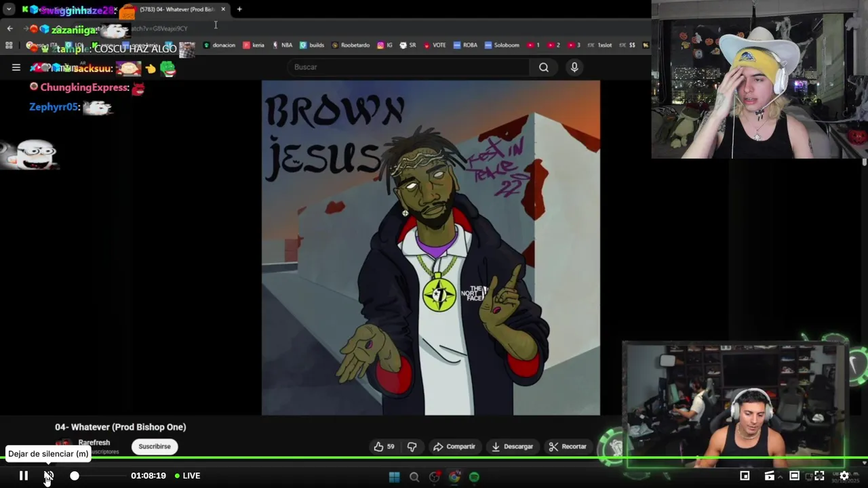868x488 pixels.
Task: Open the builds bookmark
Action: tap(313, 45)
